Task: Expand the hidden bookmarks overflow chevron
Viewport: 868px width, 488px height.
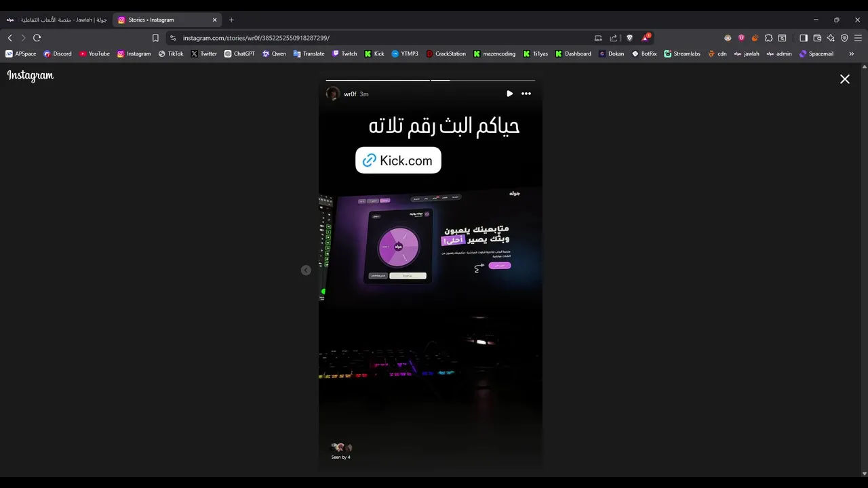Action: pyautogui.click(x=852, y=54)
